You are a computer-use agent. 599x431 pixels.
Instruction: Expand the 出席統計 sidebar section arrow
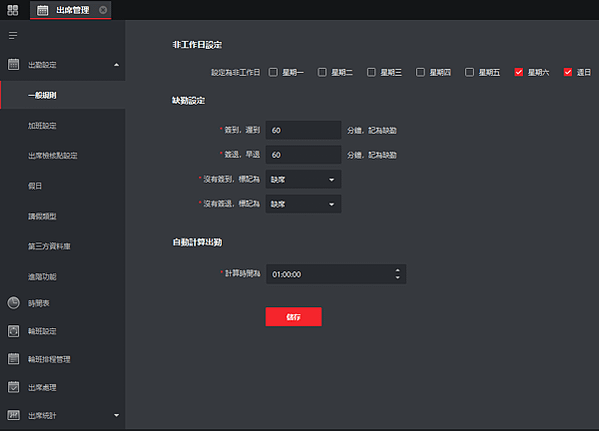[117, 415]
